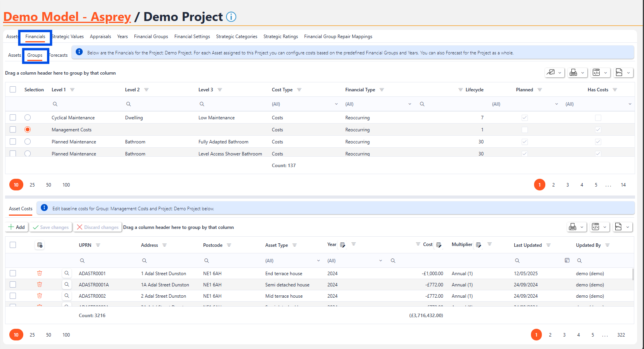Open magnifier details for ADASTR0002 row
The image size is (644, 349).
click(67, 296)
